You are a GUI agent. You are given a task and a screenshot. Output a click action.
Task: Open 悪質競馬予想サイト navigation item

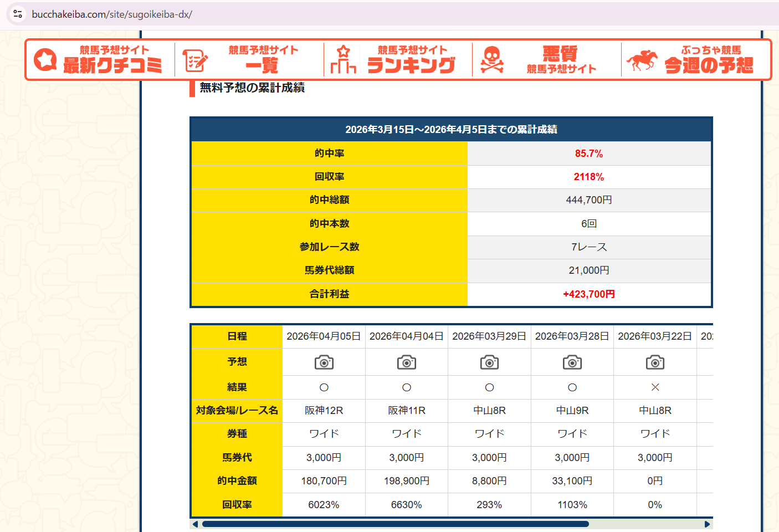point(547,60)
